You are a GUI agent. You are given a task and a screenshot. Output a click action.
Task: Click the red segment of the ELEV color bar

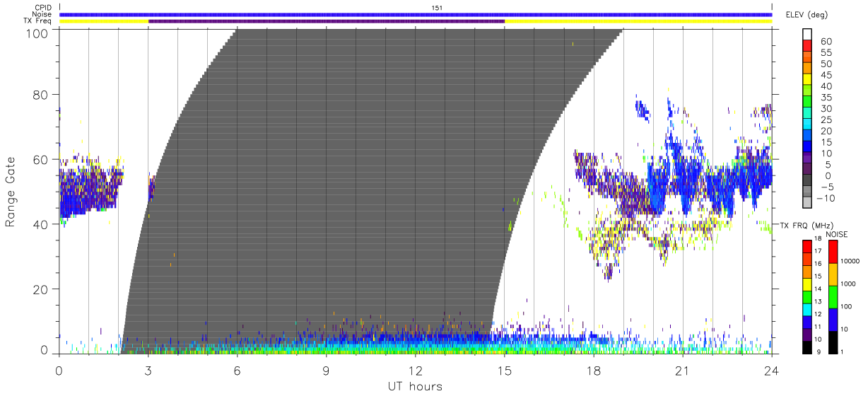coord(807,47)
